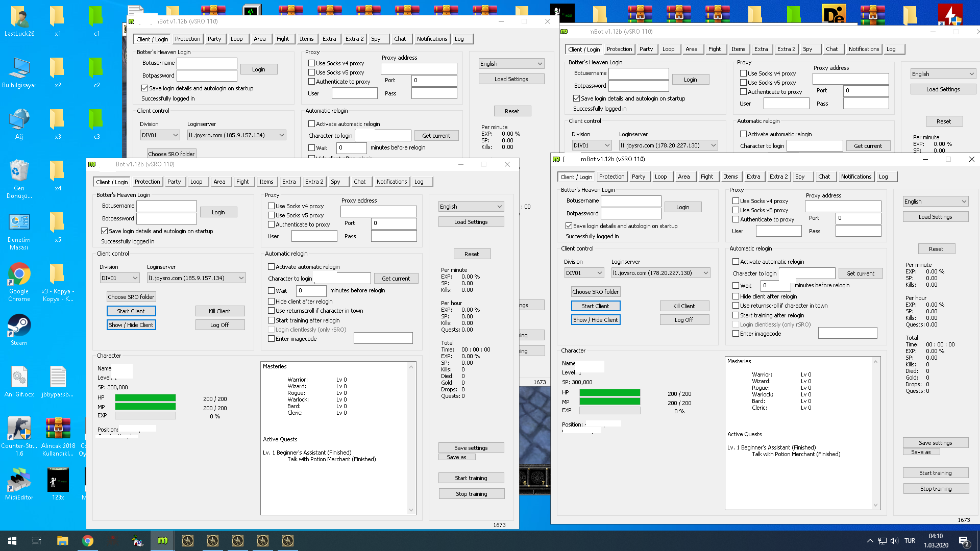980x551 pixels.
Task: Click the green HP bar, lower-left window
Action: [x=145, y=398]
